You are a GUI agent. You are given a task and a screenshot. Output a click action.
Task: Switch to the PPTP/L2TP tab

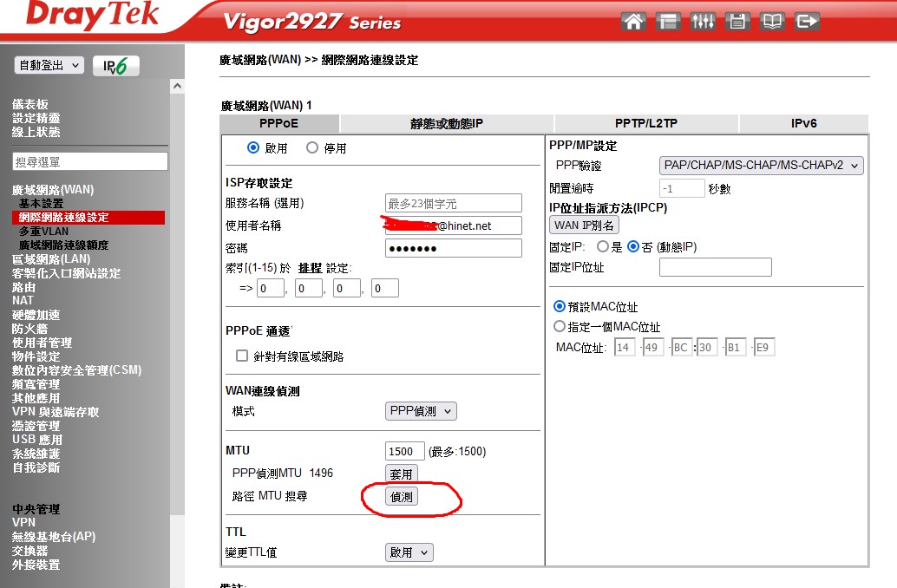coord(645,124)
